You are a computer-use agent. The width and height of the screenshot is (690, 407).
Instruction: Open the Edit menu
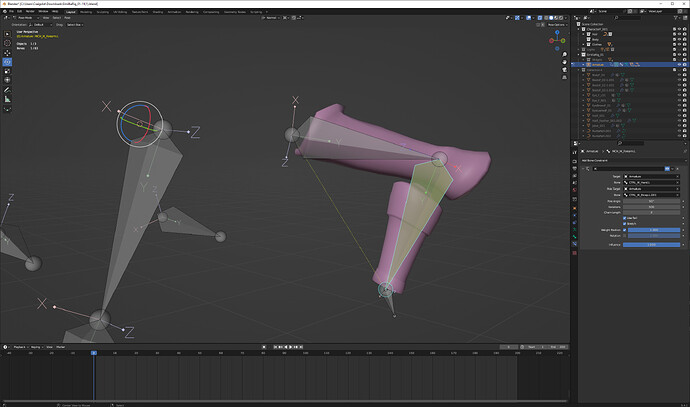coord(19,11)
